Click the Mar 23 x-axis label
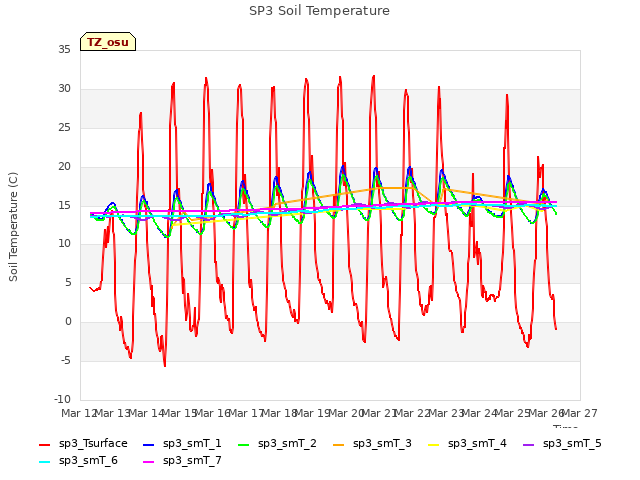 click(446, 413)
